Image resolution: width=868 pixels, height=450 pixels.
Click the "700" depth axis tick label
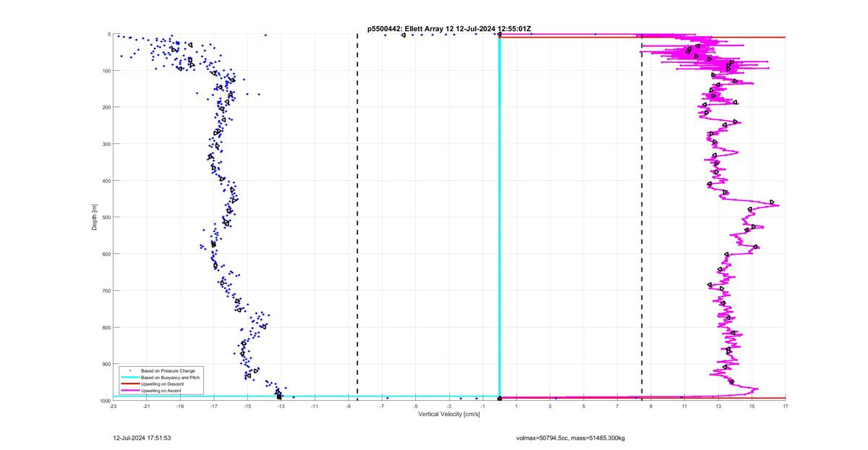click(106, 291)
